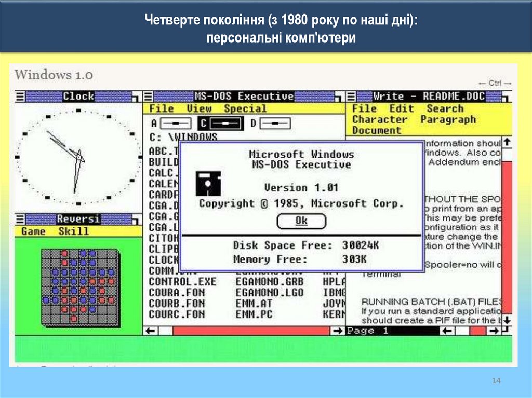532x398 pixels.
Task: Open the View menu in MS-DOS Executive
Action: pyautogui.click(x=199, y=109)
